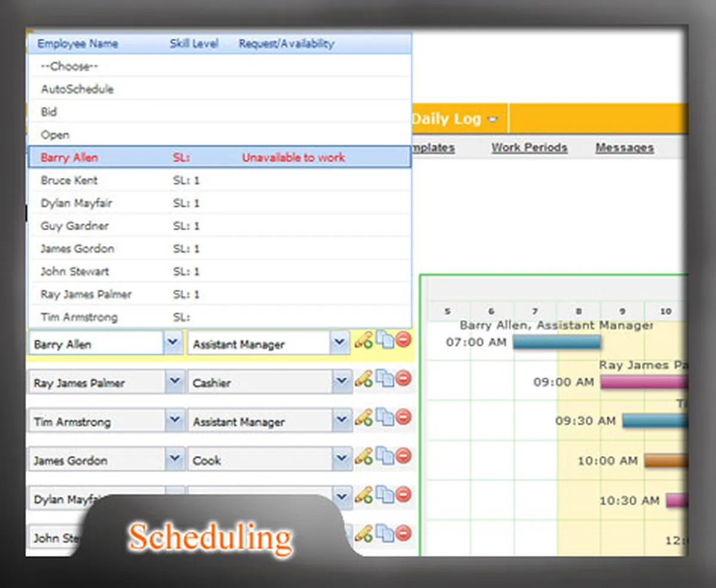Select AutoSchedule from the employee list

[220, 89]
